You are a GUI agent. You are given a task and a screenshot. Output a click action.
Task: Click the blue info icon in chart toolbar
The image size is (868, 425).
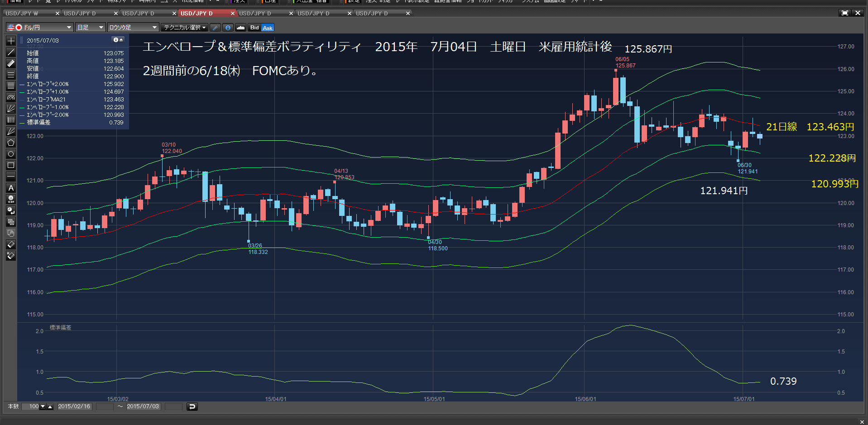228,28
